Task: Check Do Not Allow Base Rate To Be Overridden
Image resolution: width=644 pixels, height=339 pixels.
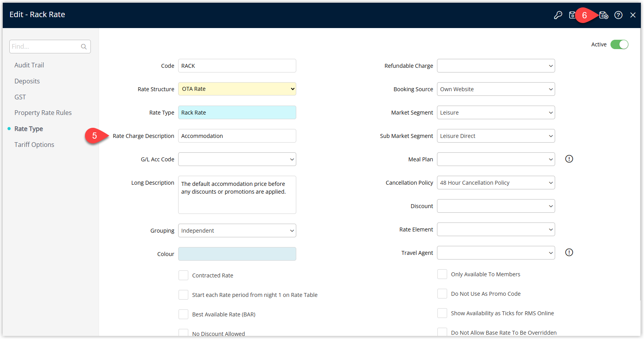Action: coord(442,332)
